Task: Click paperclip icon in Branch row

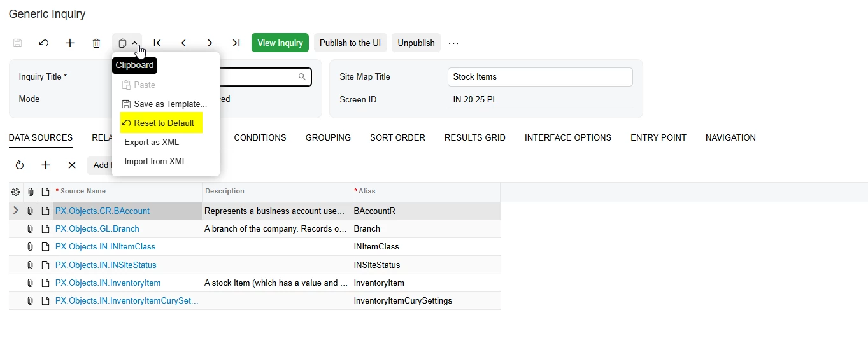Action: pos(30,228)
